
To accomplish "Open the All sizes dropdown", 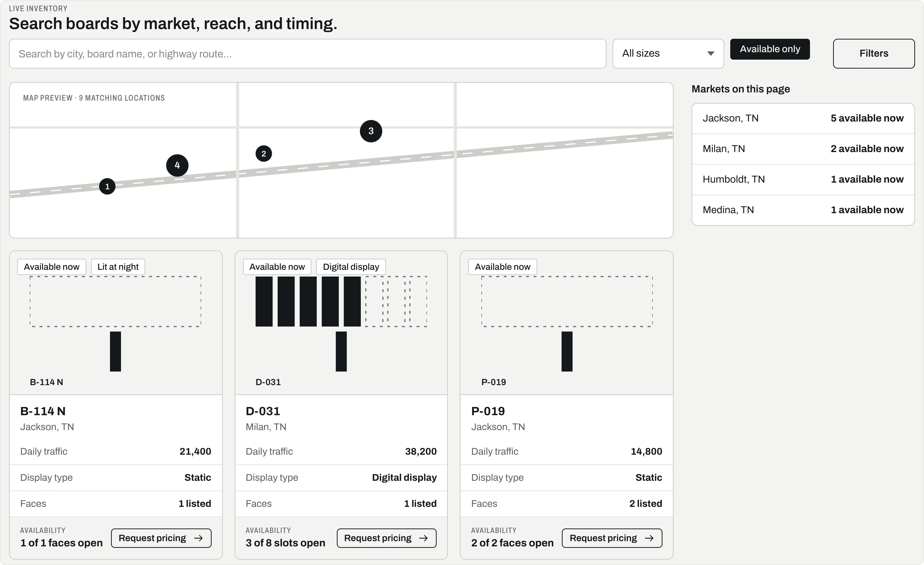I will click(x=668, y=54).
